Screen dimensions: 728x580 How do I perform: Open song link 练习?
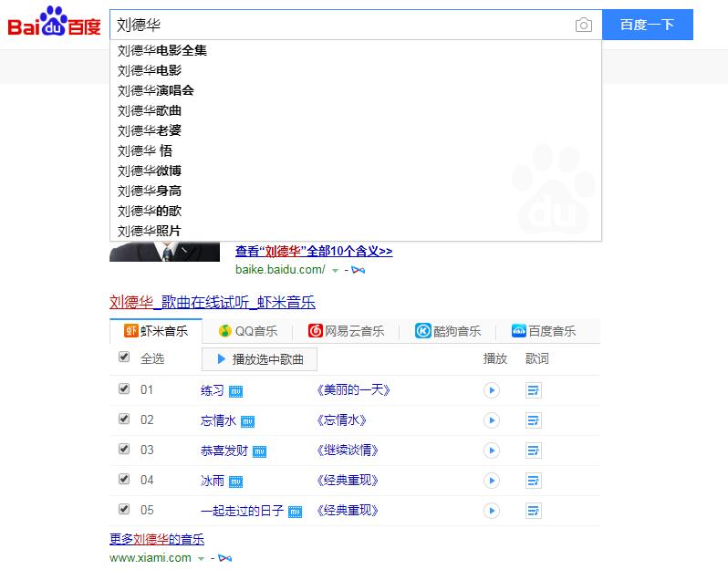click(x=213, y=390)
